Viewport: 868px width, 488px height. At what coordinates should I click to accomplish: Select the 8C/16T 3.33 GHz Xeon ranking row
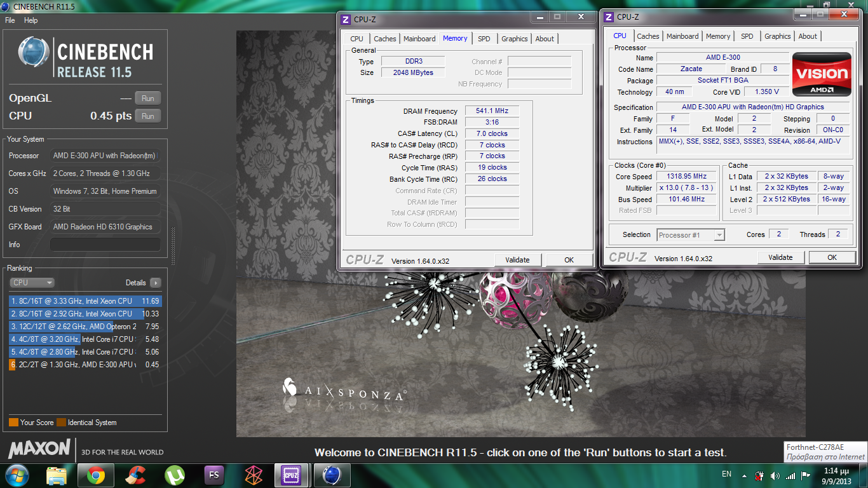coord(85,301)
